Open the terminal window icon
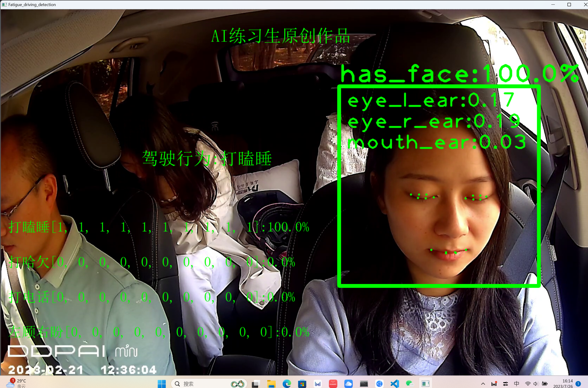This screenshot has width=588, height=388. tap(364, 384)
